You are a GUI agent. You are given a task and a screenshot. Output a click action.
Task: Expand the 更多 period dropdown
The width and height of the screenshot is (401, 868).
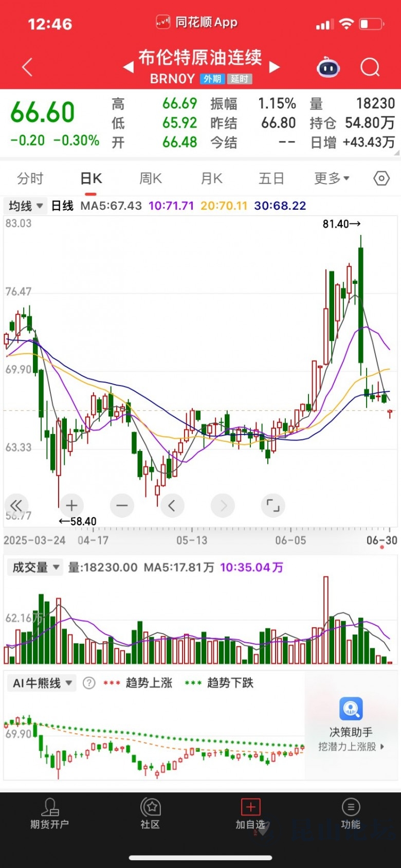(332, 178)
